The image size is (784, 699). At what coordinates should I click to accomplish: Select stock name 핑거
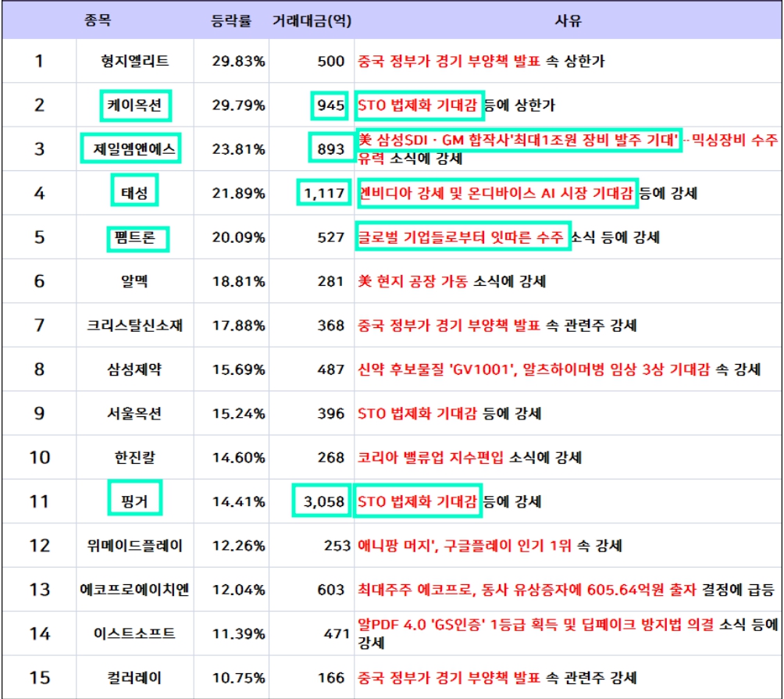tap(135, 501)
